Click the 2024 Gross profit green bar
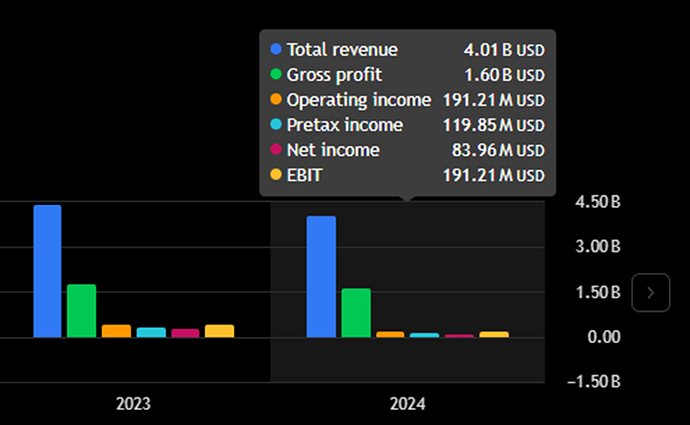Screen dimensions: 690x425 click(355, 313)
